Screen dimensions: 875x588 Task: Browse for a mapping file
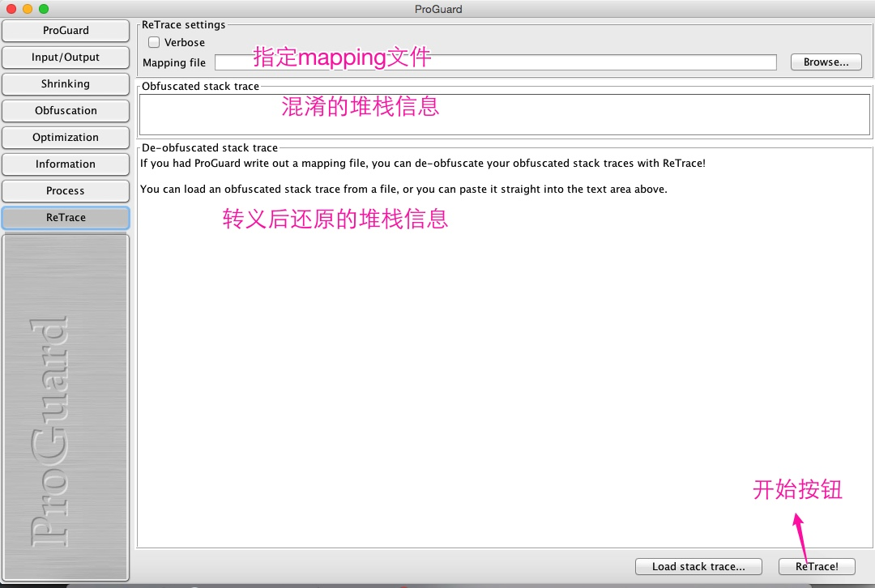coord(826,62)
